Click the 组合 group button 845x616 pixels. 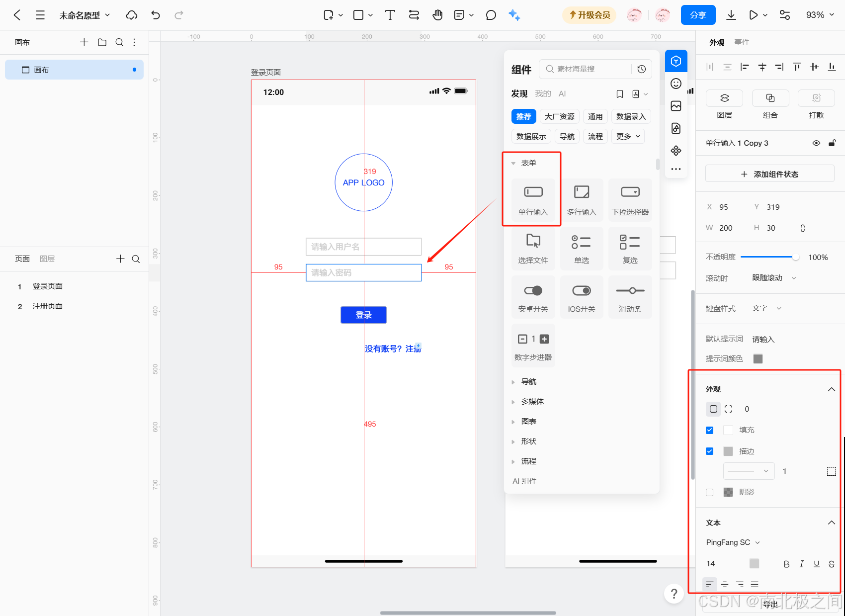tap(770, 98)
